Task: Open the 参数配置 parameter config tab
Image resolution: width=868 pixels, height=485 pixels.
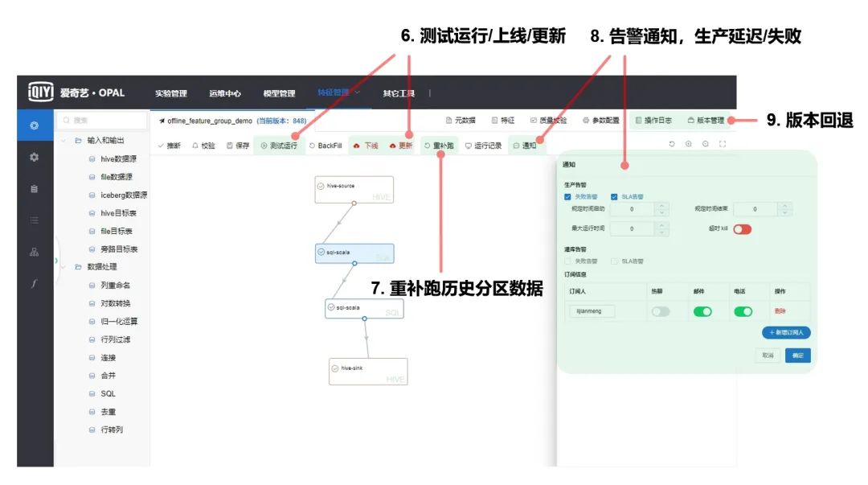Action: [600, 120]
